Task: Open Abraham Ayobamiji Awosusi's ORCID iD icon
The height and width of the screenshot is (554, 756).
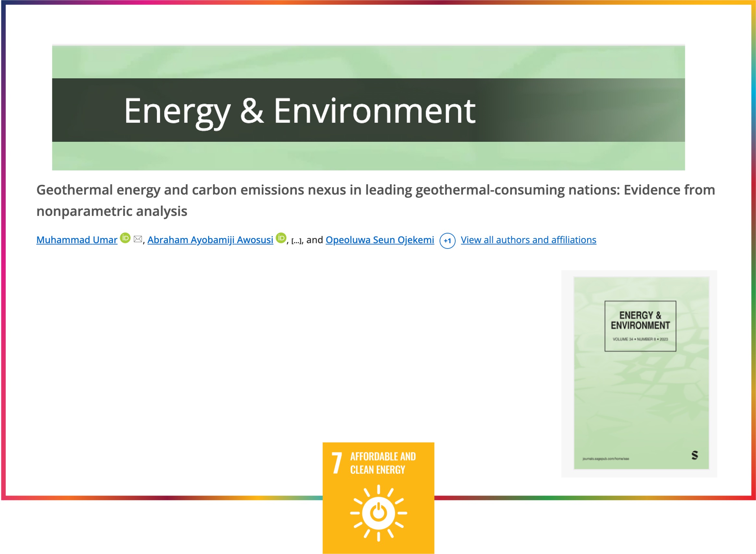Action: (281, 238)
